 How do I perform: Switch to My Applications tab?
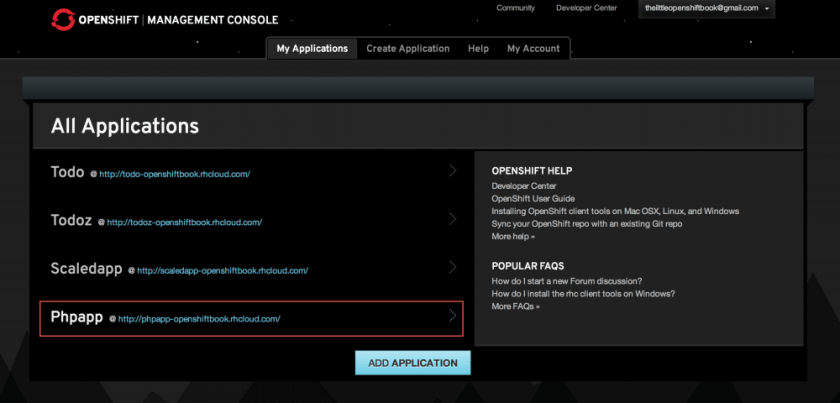coord(312,48)
